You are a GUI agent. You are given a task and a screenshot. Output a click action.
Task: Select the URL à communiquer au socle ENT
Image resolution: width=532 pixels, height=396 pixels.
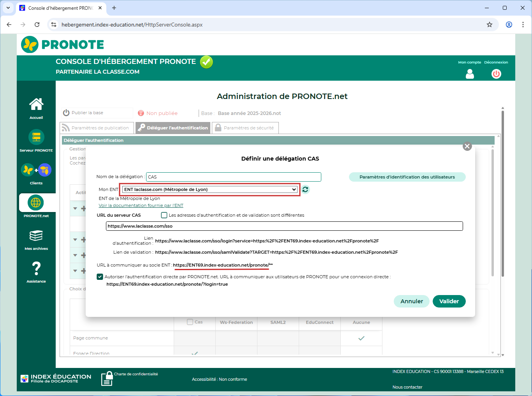223,265
